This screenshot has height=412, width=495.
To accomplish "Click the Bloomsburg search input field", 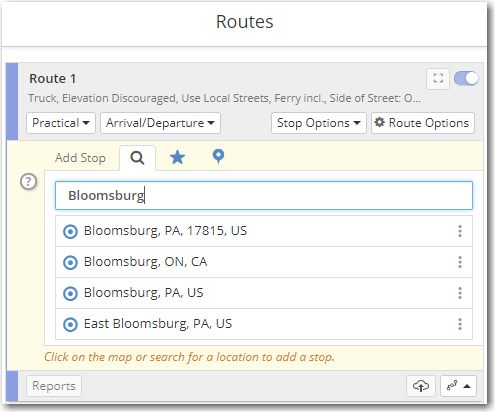I will coord(264,196).
